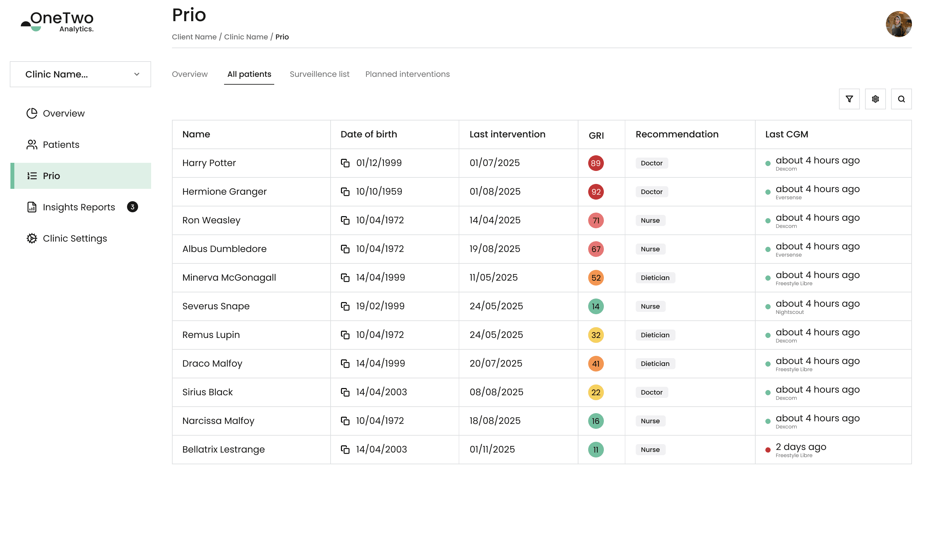Screen dimensions: 938x560
Task: Sort by Last intervention column header
Action: (x=507, y=134)
